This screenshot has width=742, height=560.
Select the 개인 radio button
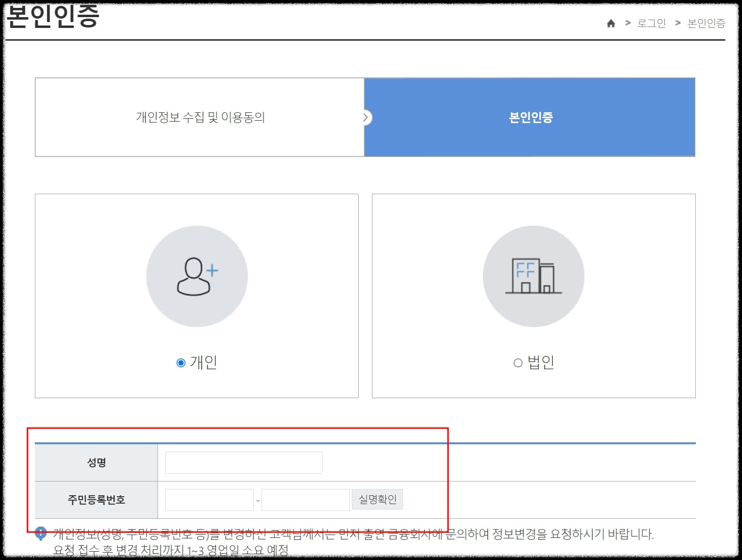pyautogui.click(x=180, y=363)
